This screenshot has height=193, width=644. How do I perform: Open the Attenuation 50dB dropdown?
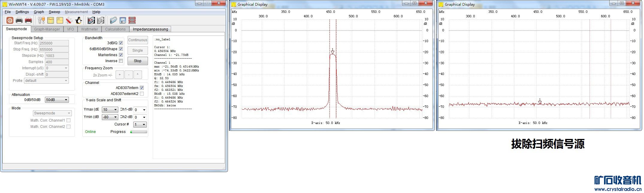click(x=57, y=100)
